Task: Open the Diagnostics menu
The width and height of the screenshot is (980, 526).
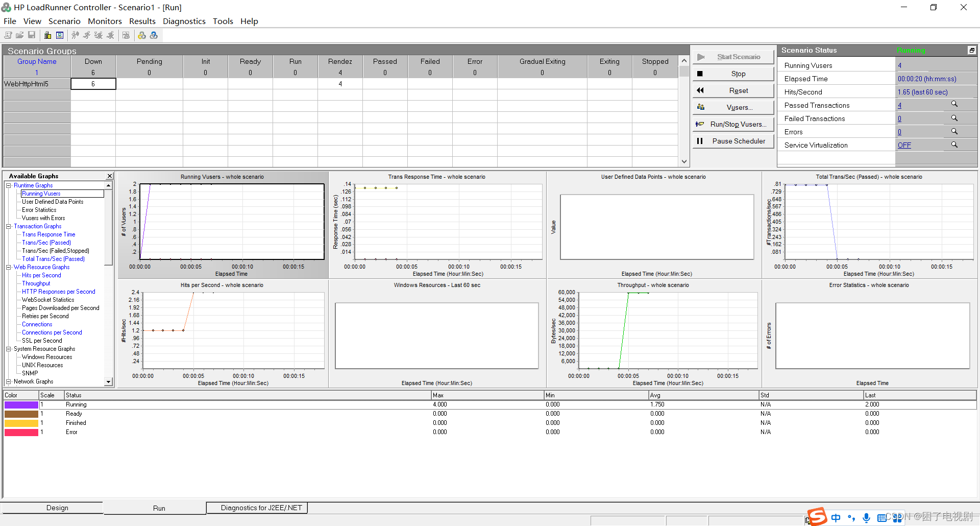Action: point(184,21)
